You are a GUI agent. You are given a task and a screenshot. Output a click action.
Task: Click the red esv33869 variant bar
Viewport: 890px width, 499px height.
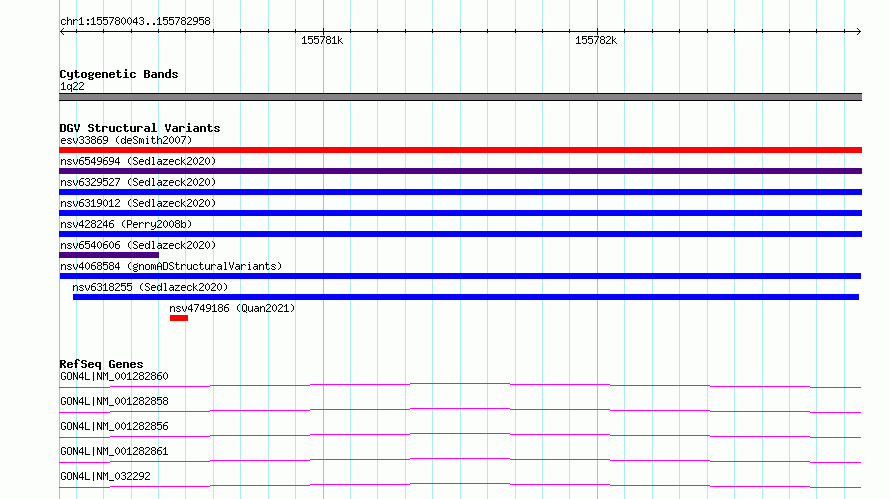pyautogui.click(x=460, y=150)
